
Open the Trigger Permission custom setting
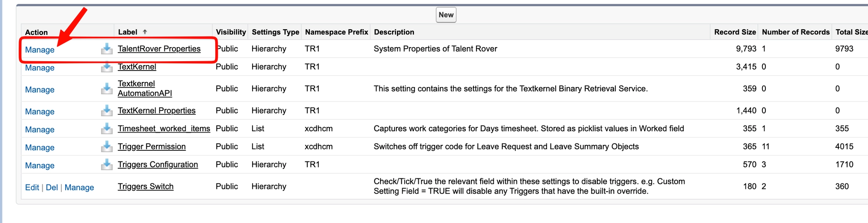point(152,147)
